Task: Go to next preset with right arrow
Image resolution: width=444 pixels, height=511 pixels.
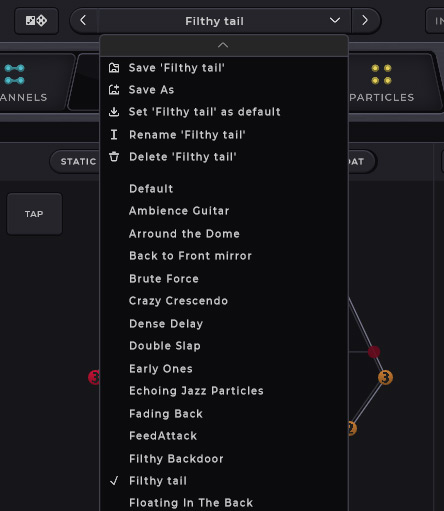Action: (x=365, y=21)
